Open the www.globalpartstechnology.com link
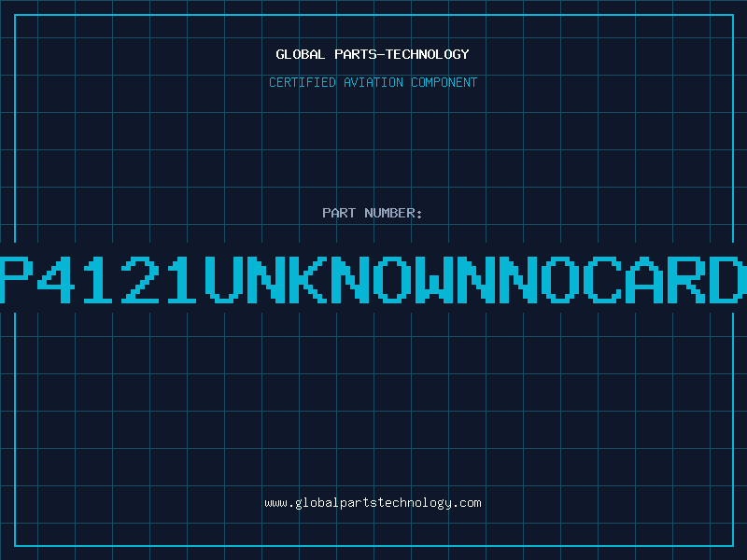Image resolution: width=747 pixels, height=560 pixels. coord(373,503)
